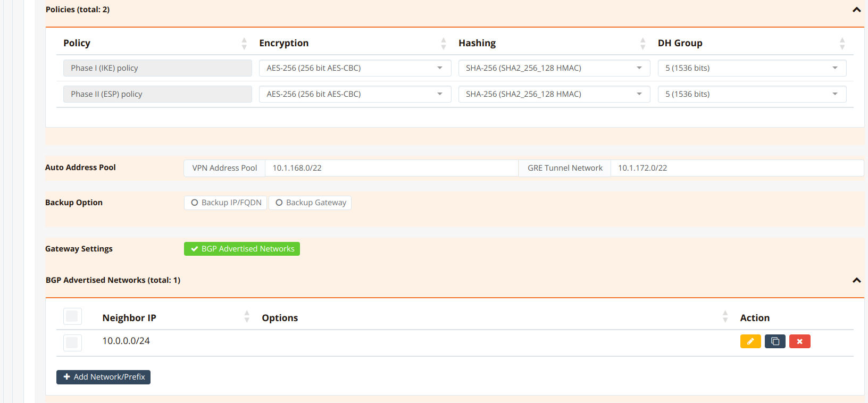This screenshot has height=403, width=868.
Task: Click the Action column header
Action: tap(755, 318)
